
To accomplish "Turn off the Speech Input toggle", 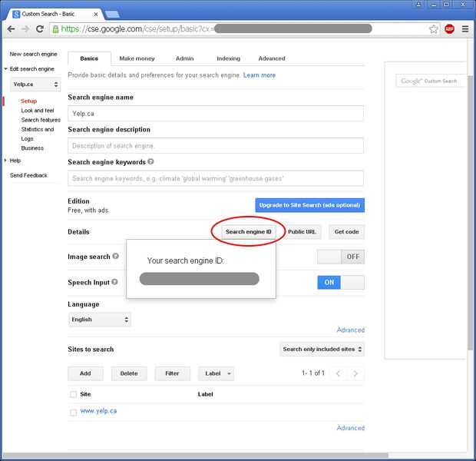I will tap(341, 282).
